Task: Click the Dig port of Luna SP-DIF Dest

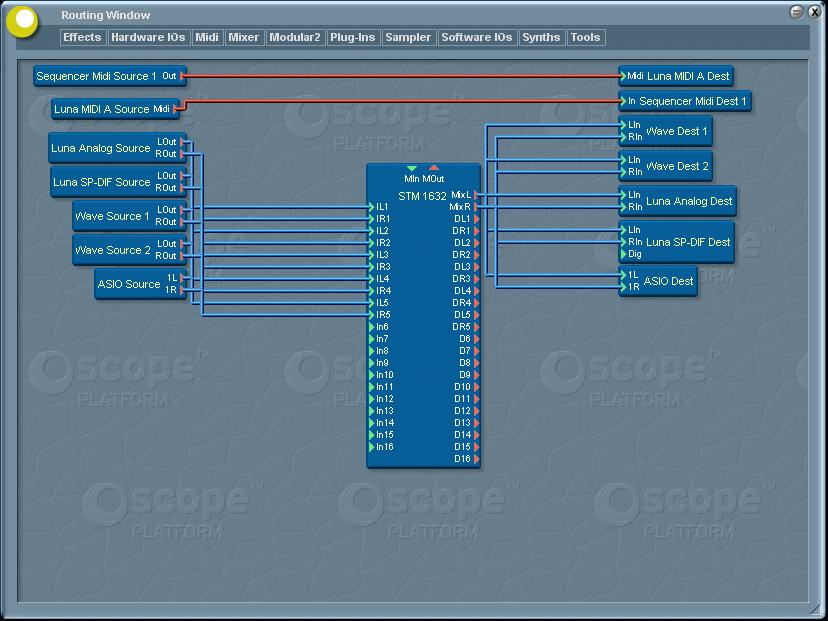Action: tap(623, 254)
